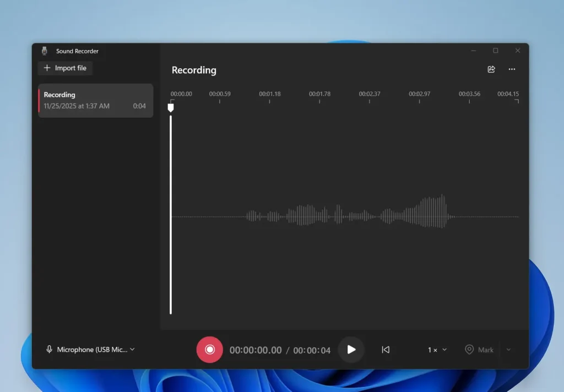This screenshot has height=392, width=564.
Task: Click the skip-to-beginning icon
Action: [x=386, y=350]
